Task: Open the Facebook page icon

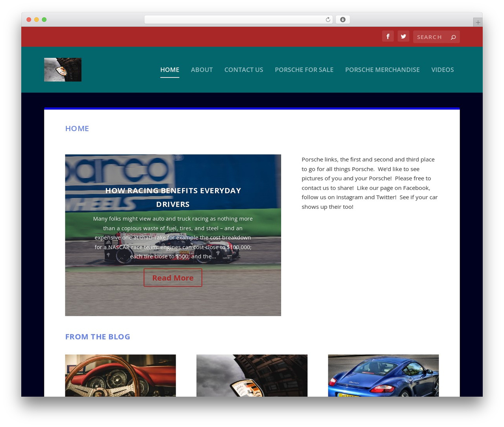Action: coord(388,36)
